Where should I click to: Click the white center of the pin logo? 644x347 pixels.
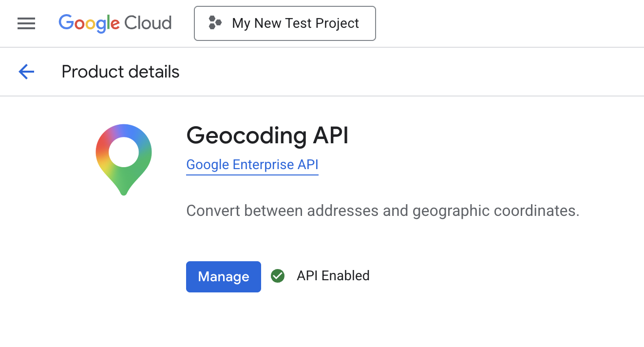(x=124, y=152)
